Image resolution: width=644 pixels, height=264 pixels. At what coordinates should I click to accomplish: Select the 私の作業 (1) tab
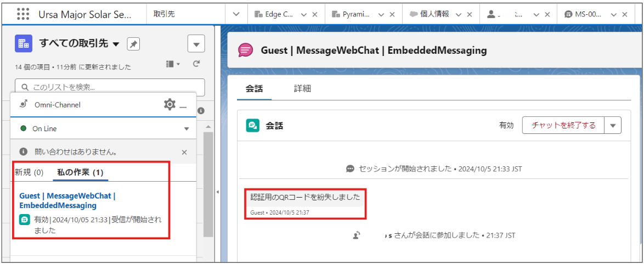pyautogui.click(x=81, y=172)
